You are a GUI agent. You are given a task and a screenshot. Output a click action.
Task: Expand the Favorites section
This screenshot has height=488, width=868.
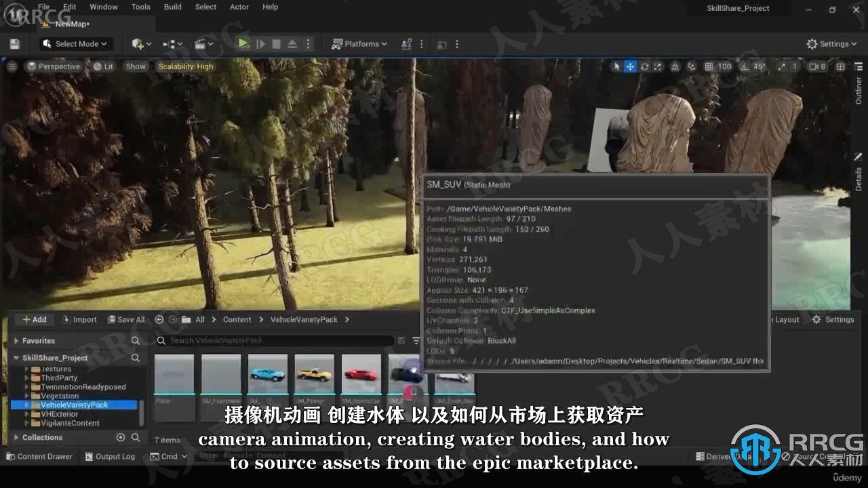(x=16, y=341)
